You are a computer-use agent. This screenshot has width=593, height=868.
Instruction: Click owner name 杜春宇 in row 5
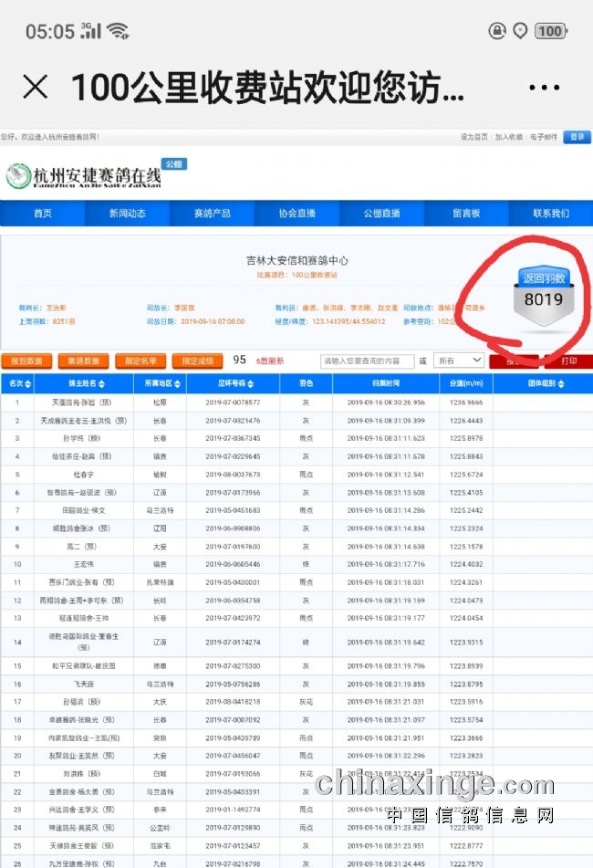pyautogui.click(x=84, y=475)
